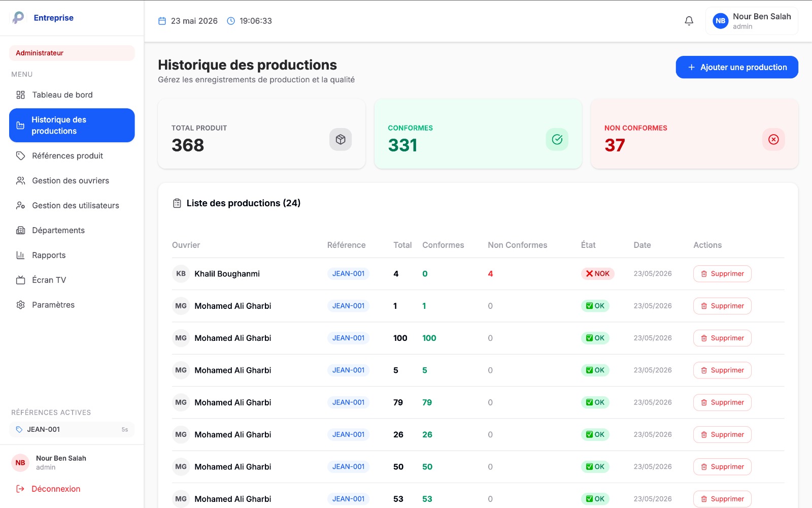Click the Non Conformes column header

(x=518, y=245)
